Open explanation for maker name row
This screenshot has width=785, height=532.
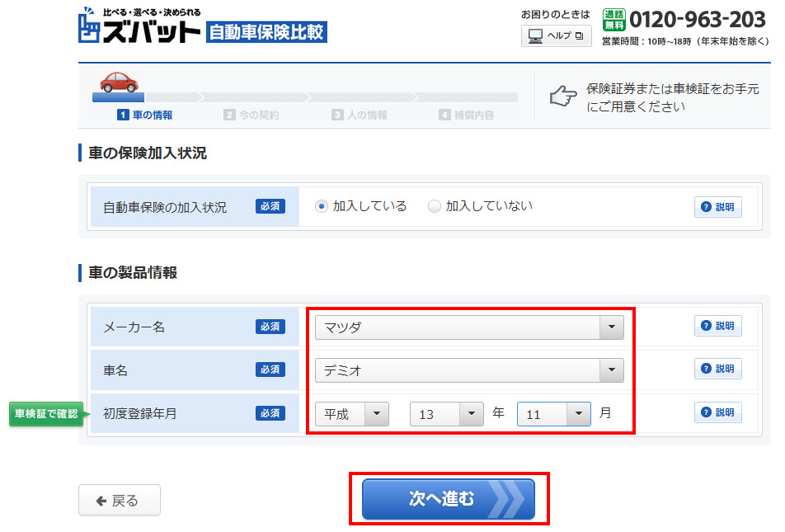click(717, 326)
